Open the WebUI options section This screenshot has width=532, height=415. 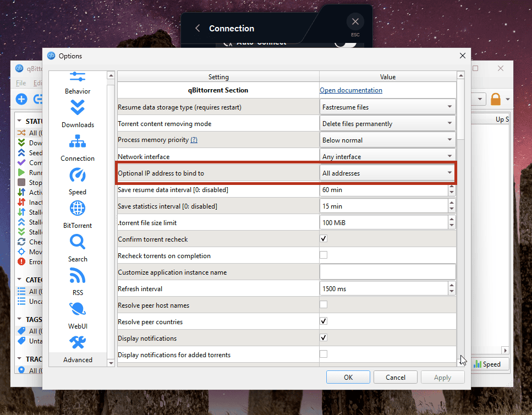(x=78, y=315)
